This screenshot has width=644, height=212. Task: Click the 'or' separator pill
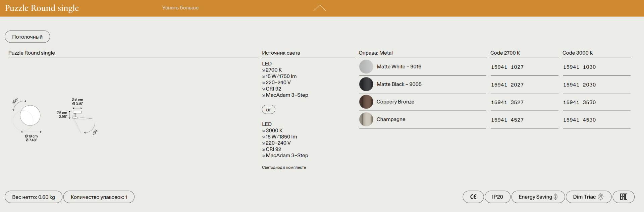268,110
